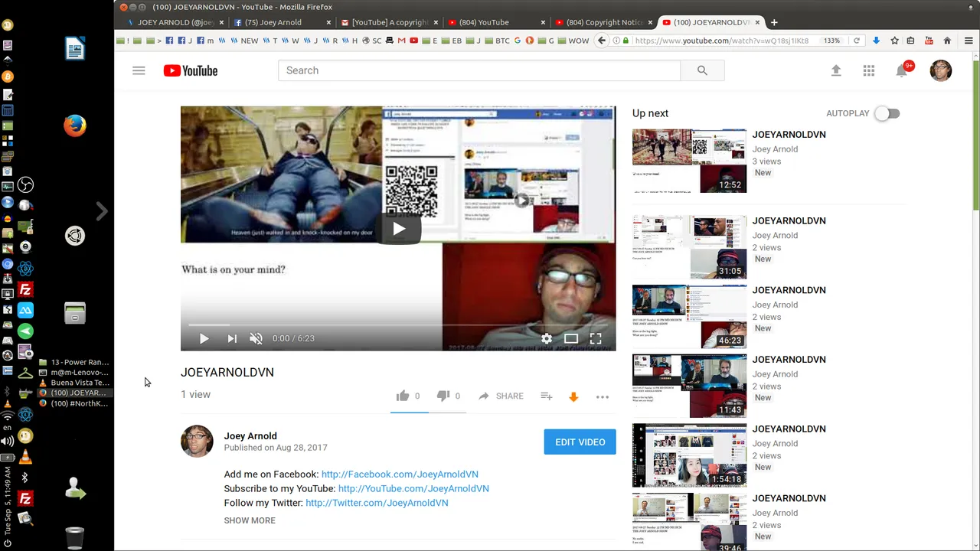The width and height of the screenshot is (980, 551).
Task: Open the BTC bookmark folder
Action: click(498, 41)
